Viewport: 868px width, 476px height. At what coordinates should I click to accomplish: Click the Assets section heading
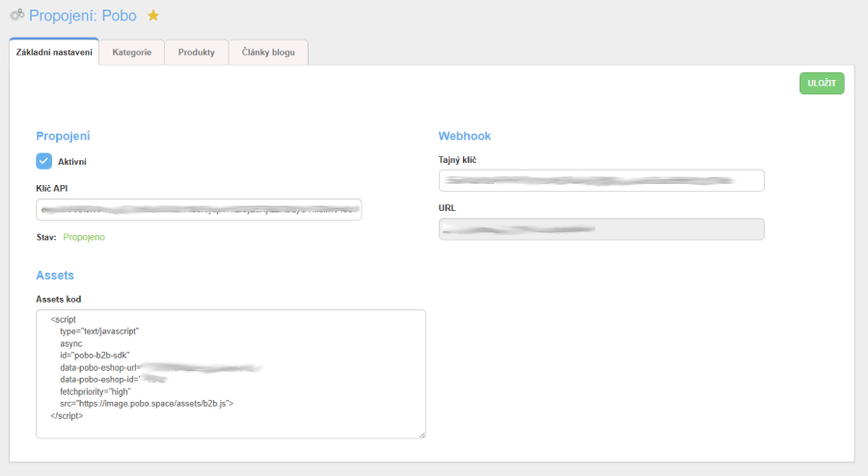tap(55, 275)
